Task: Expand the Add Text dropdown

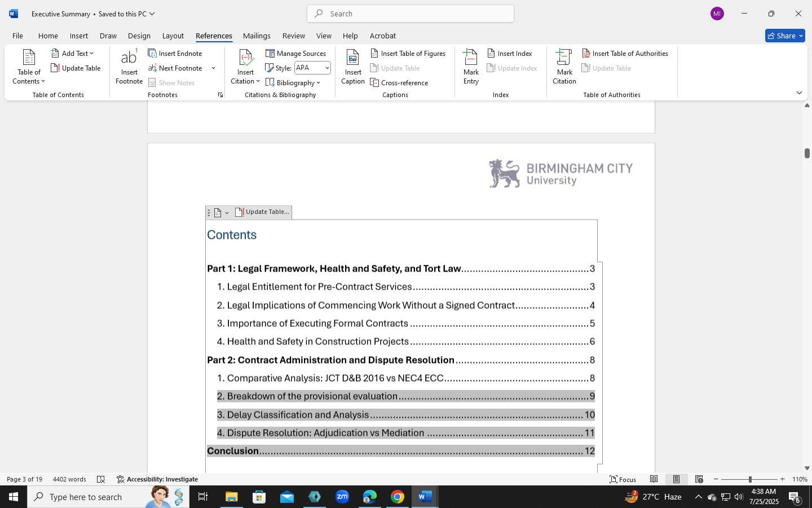Action: [72, 53]
